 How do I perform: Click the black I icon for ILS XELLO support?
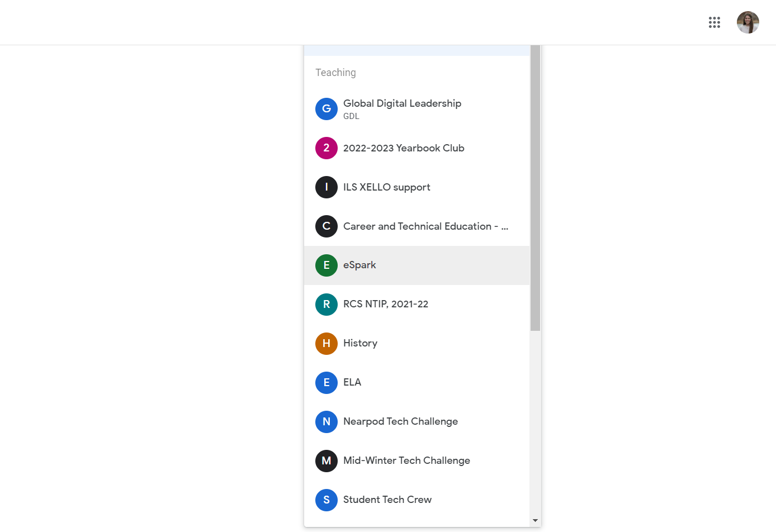(x=327, y=187)
